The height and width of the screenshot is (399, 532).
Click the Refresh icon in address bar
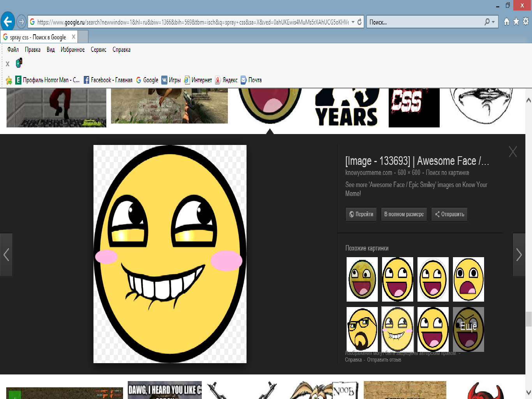[x=359, y=22]
